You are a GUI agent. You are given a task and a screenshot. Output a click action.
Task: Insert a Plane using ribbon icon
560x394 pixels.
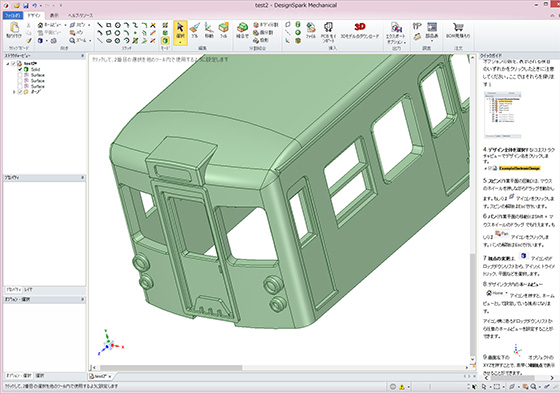(x=288, y=25)
